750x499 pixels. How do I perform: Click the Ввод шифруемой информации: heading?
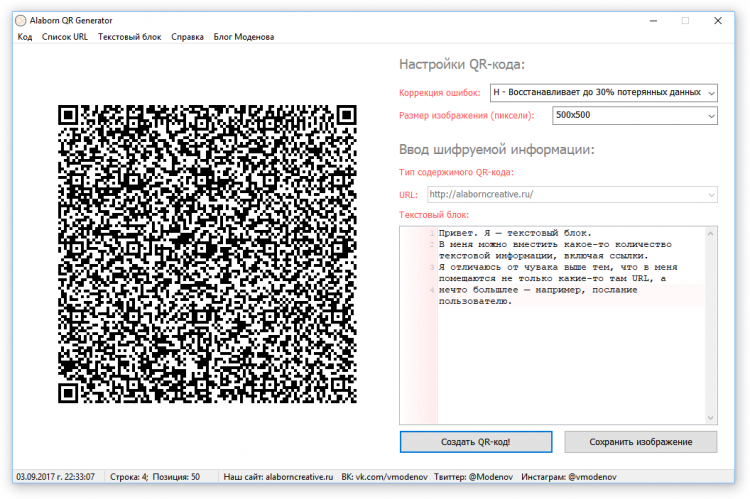click(496, 150)
